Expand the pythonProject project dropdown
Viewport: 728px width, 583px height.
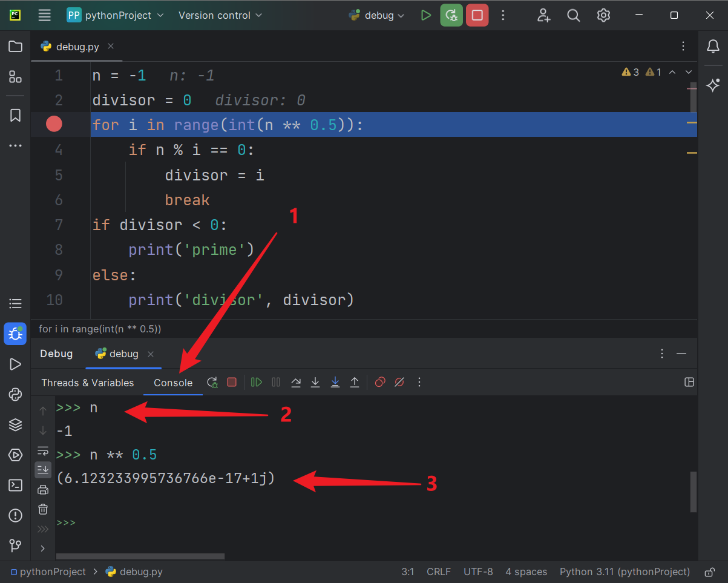pos(116,16)
